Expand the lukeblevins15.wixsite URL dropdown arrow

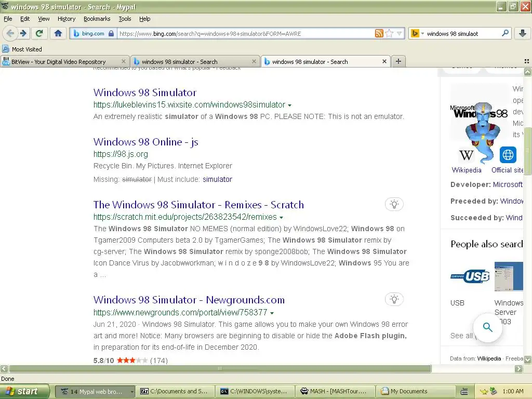coord(289,105)
